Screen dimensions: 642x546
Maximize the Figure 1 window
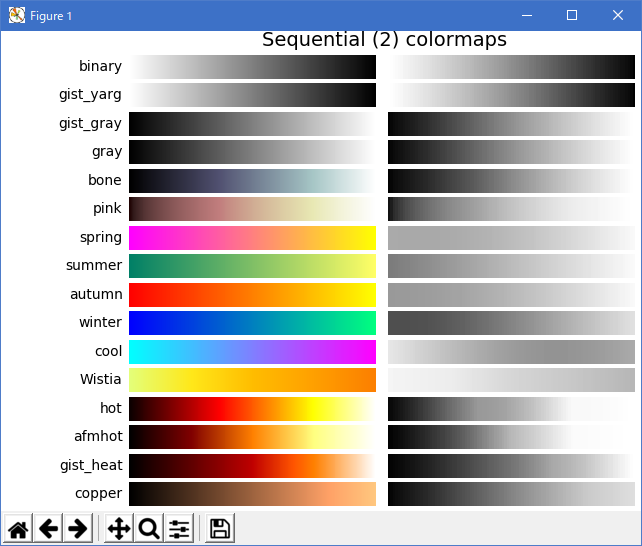coord(572,16)
